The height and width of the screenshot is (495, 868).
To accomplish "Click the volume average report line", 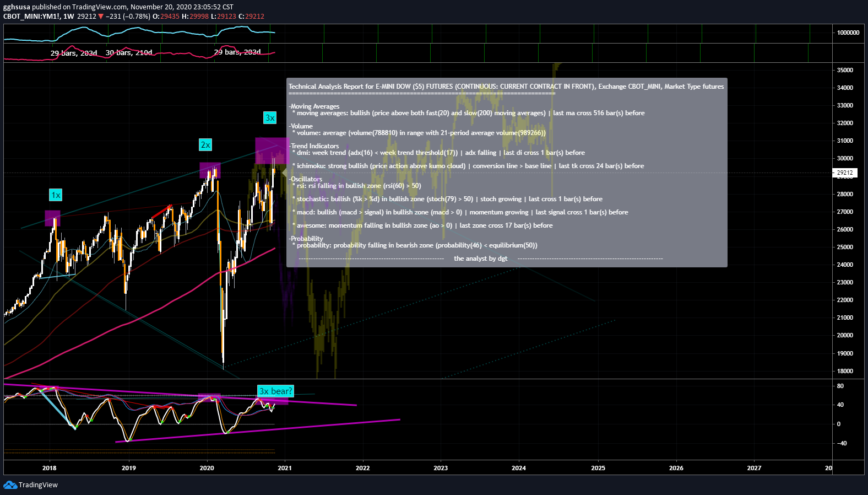I will (419, 133).
